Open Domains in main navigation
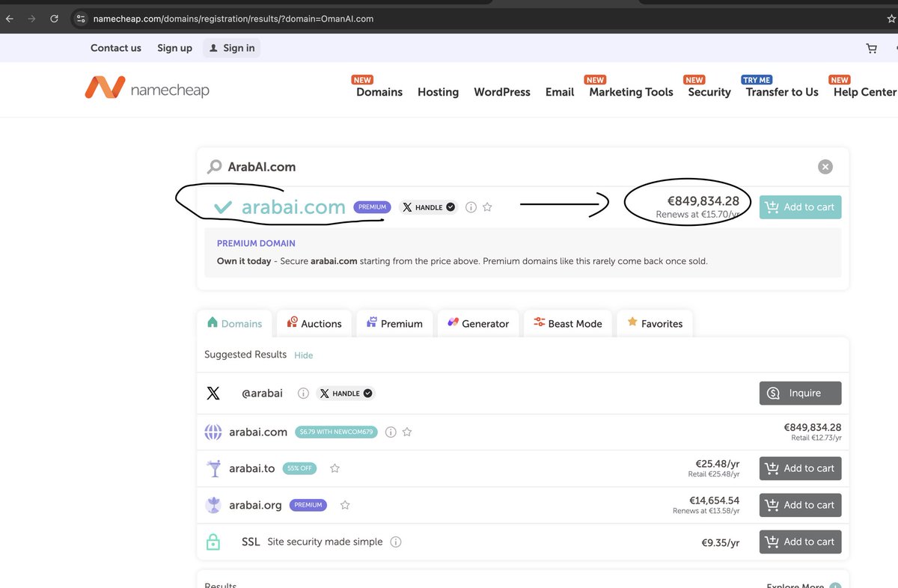898x588 pixels. click(x=379, y=92)
